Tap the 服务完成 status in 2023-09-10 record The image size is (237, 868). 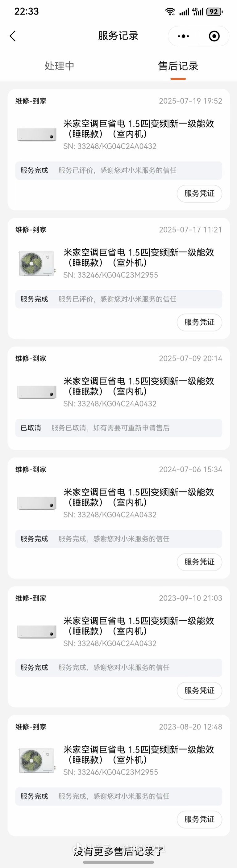[x=34, y=668]
